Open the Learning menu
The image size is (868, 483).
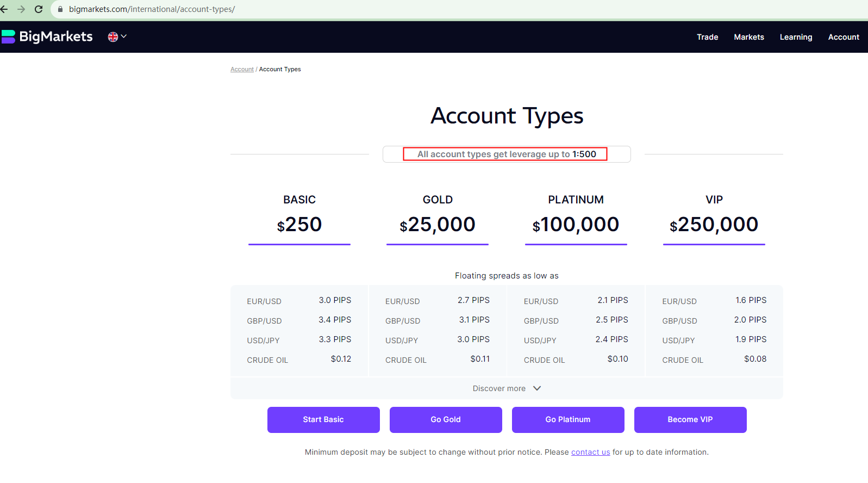point(796,37)
